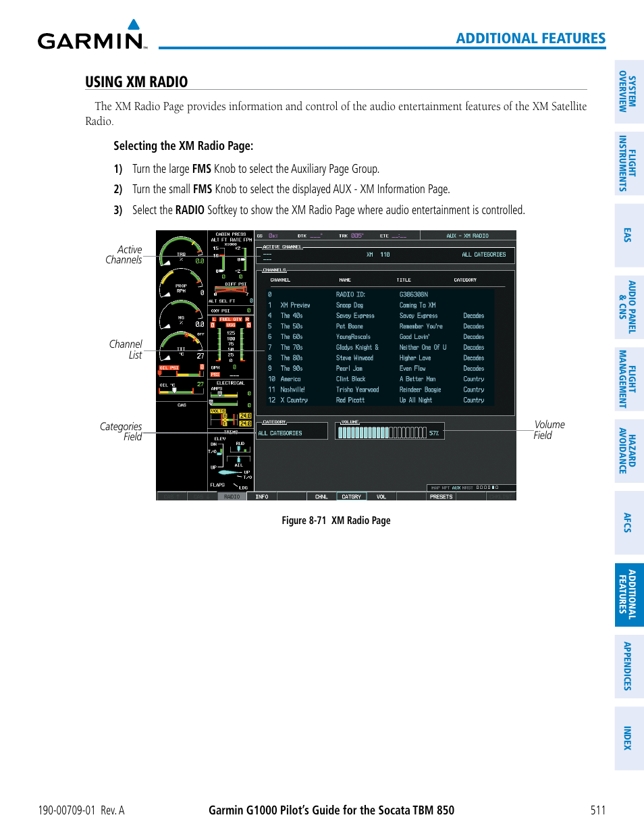Select channel 9 The 90s row

pos(380,368)
